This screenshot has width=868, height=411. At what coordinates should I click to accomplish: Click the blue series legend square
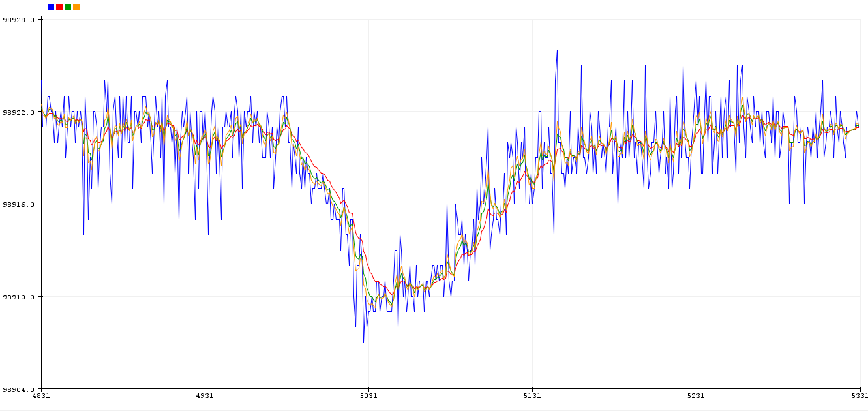51,7
